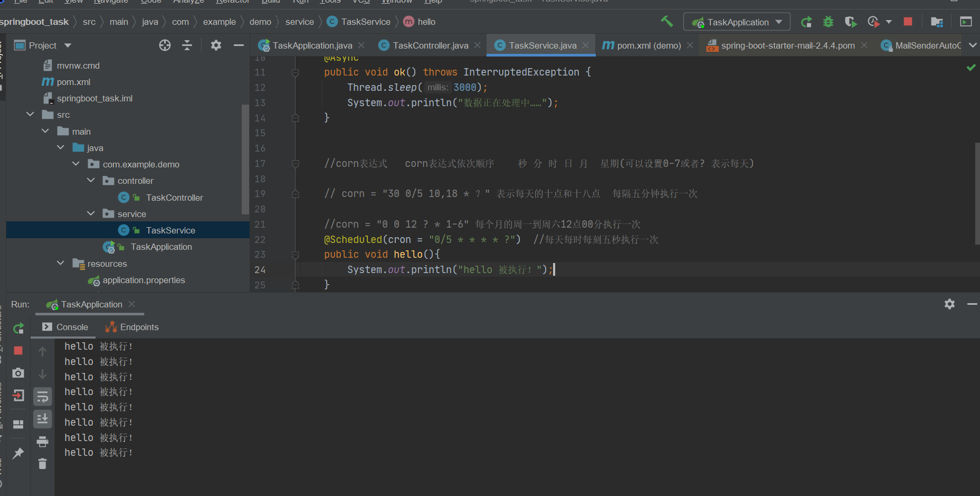Click the Project tree vertical scrollbar
The width and height of the screenshot is (980, 496).
245,159
